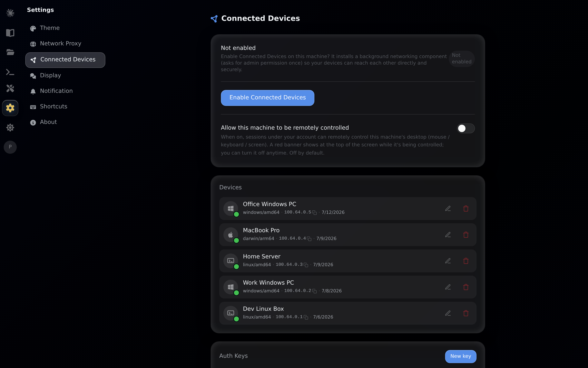The width and height of the screenshot is (588, 368).
Task: Create a New key for Auth Keys
Action: (x=460, y=356)
